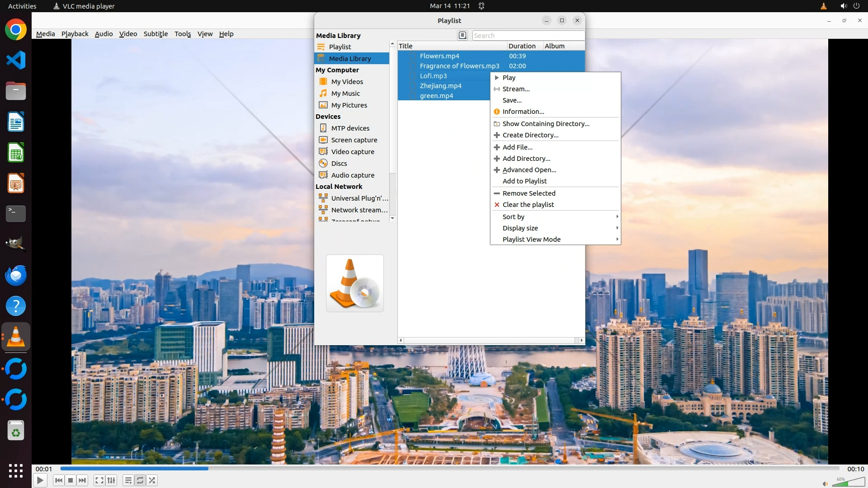The height and width of the screenshot is (488, 868).
Task: Click Clear the playlist option
Action: 528,205
